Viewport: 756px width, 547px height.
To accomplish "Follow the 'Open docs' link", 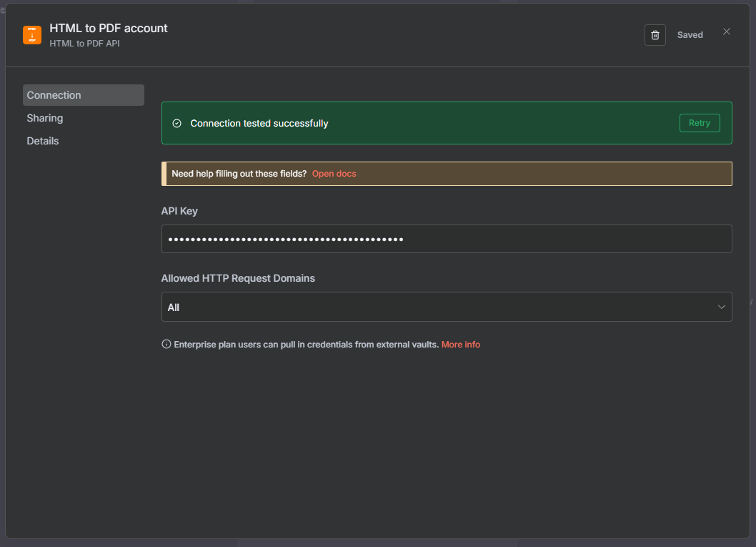I will (334, 174).
